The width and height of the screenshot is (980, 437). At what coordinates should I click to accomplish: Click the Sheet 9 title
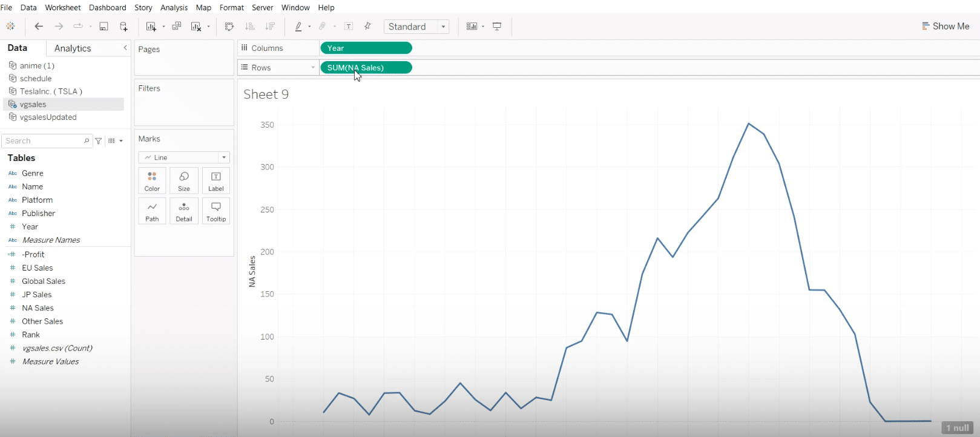point(266,94)
